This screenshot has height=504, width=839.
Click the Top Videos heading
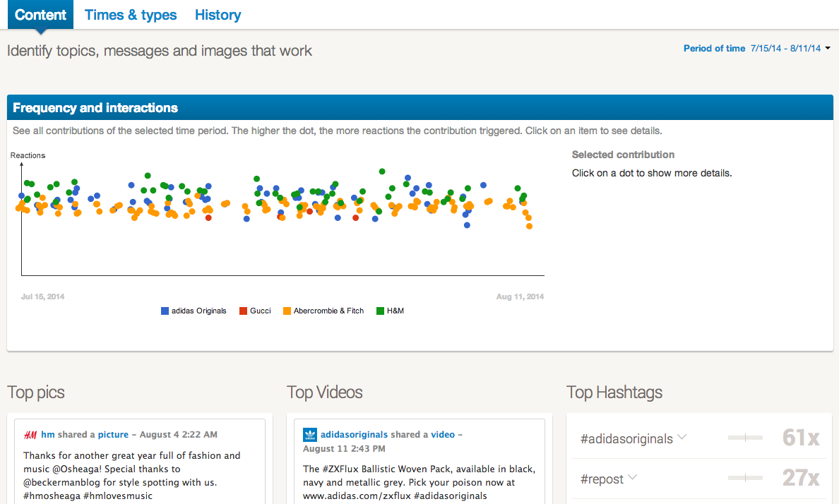[x=325, y=392]
